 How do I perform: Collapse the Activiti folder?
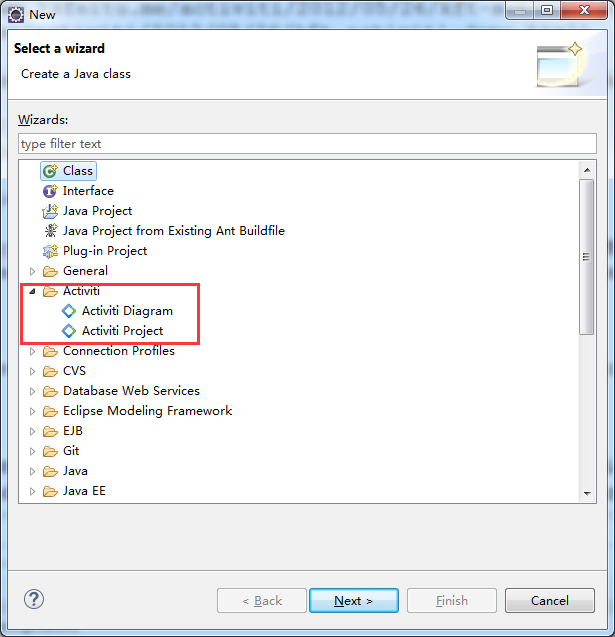[x=32, y=291]
